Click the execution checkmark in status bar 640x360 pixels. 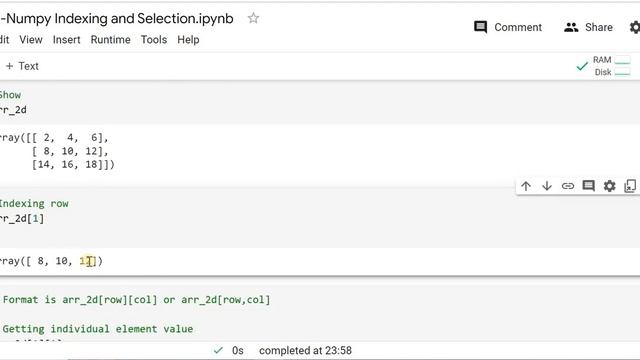coord(218,350)
